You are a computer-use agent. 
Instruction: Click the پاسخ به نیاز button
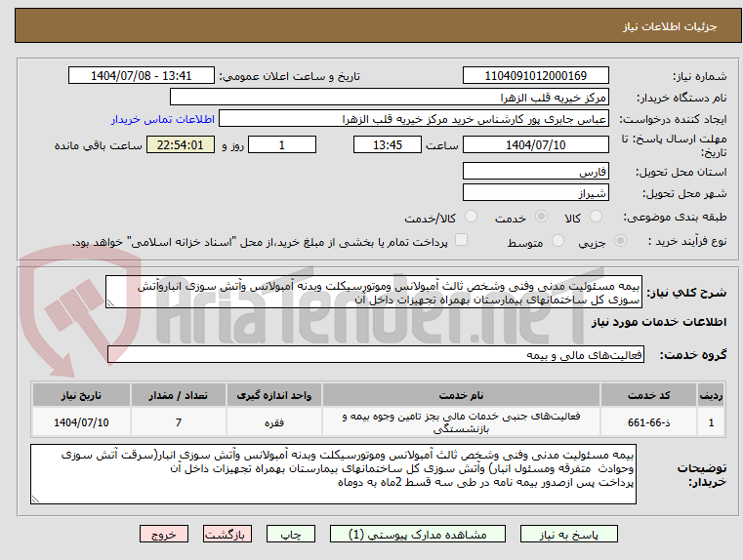pos(568,534)
